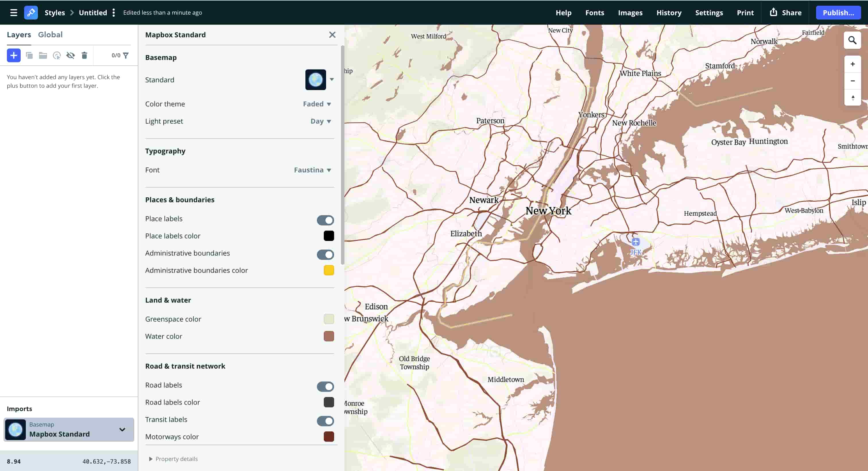Switch to the Global tab
The width and height of the screenshot is (868, 471).
[50, 34]
